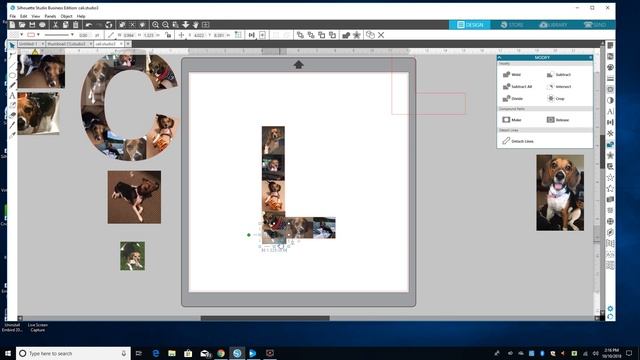Open the star-shaped panel icon on right sidebar

click(x=610, y=156)
